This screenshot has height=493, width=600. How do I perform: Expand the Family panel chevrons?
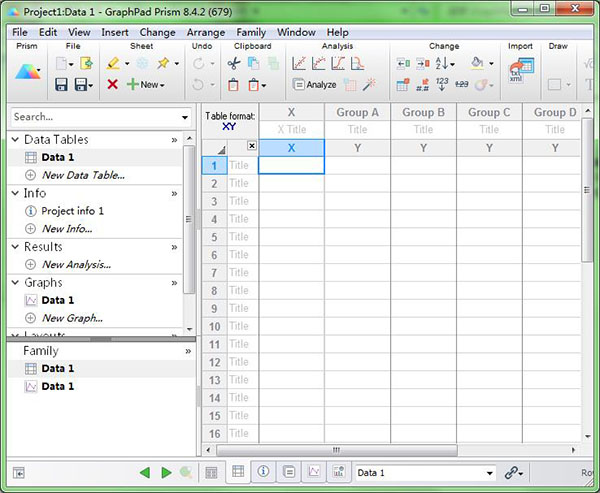pyautogui.click(x=188, y=351)
